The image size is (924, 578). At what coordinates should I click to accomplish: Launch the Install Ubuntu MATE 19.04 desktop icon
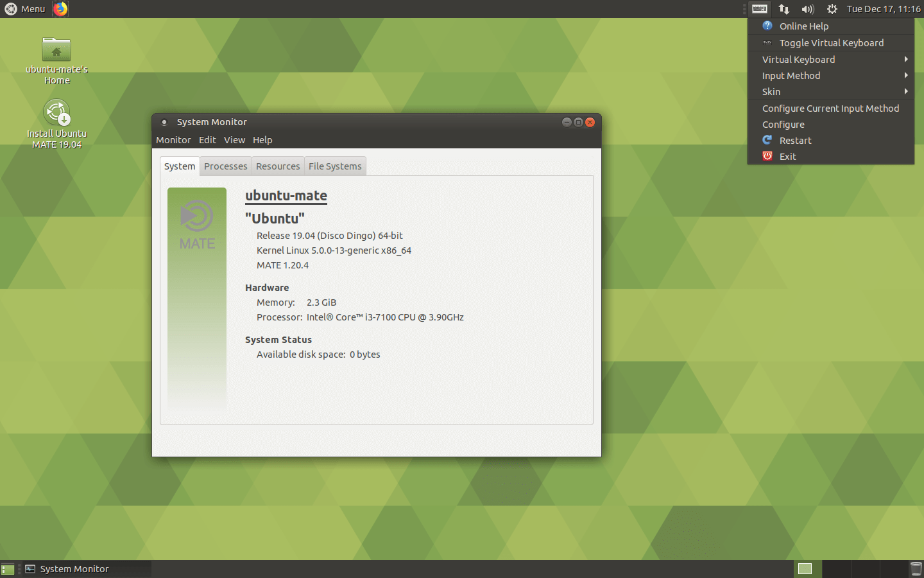coord(56,124)
